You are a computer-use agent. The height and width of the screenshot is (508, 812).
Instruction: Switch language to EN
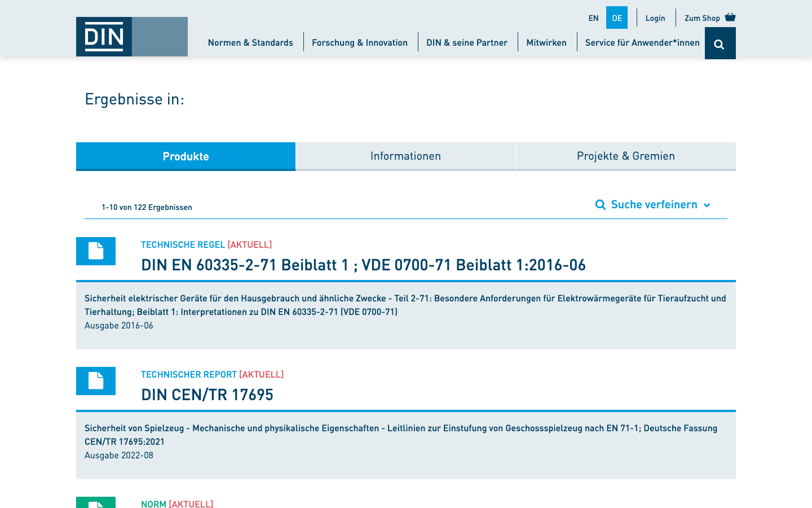tap(593, 18)
